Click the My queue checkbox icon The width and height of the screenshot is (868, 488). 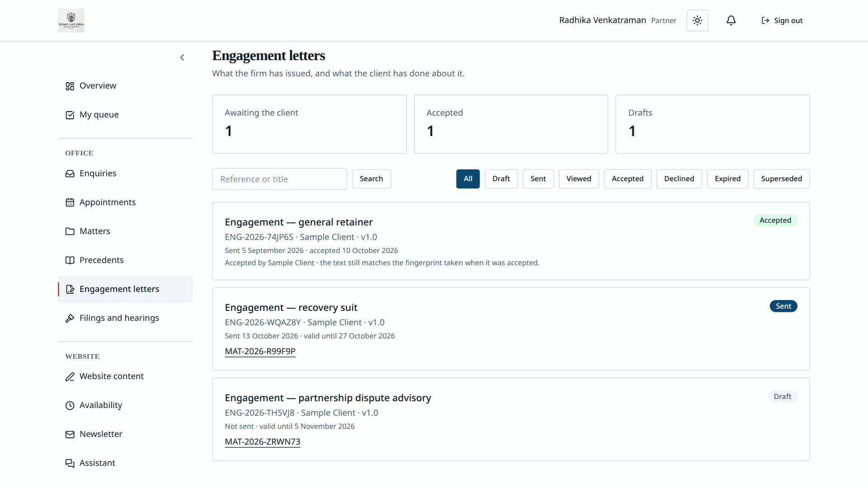pyautogui.click(x=70, y=115)
